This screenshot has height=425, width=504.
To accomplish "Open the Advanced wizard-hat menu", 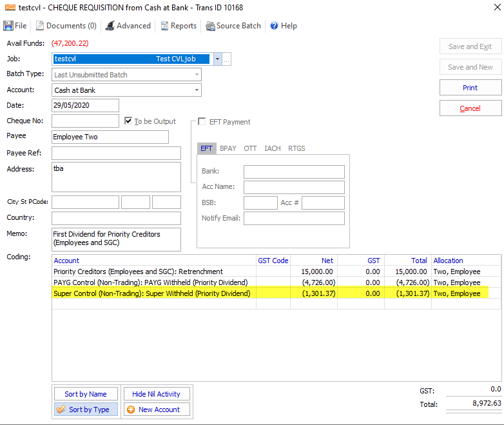I will coord(128,26).
